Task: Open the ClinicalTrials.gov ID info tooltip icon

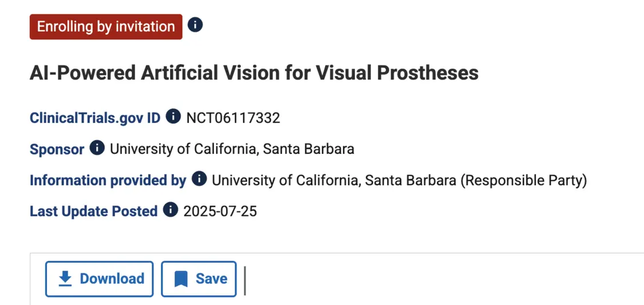Action: [x=173, y=117]
